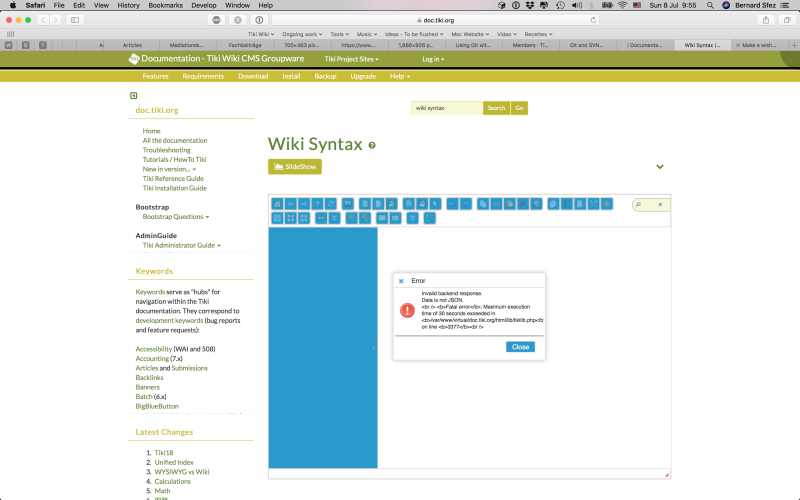Reload the file manager with the refresh icon
Screen dimensions: 800x500
pyautogui.click(x=331, y=204)
